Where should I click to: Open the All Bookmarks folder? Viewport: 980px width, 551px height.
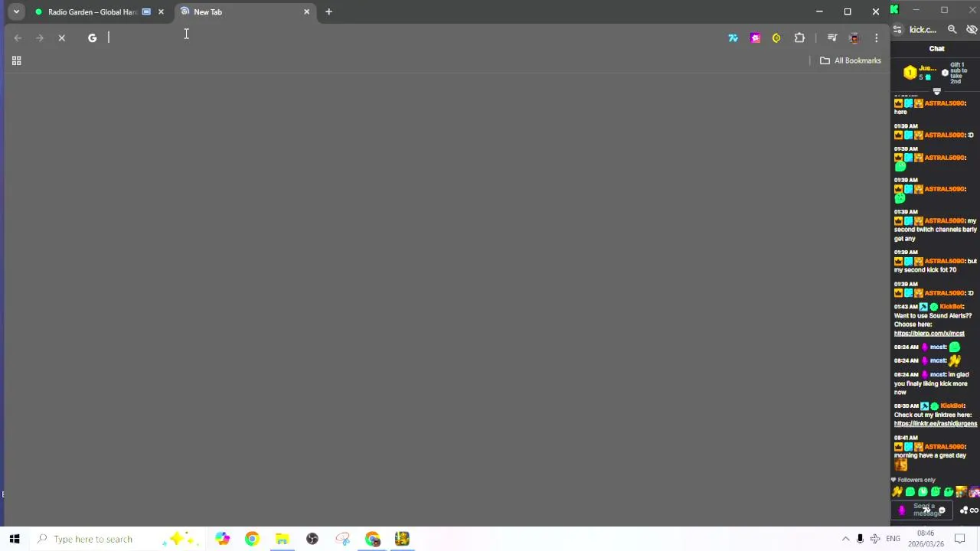click(x=850, y=60)
